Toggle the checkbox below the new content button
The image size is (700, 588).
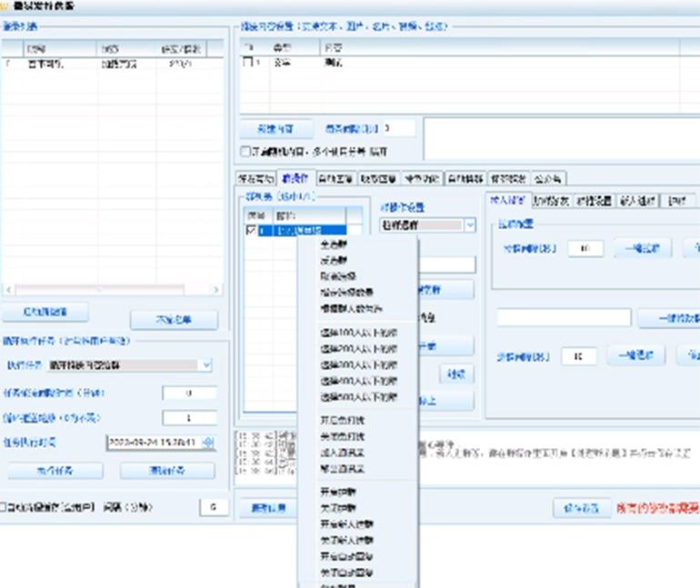(x=245, y=151)
